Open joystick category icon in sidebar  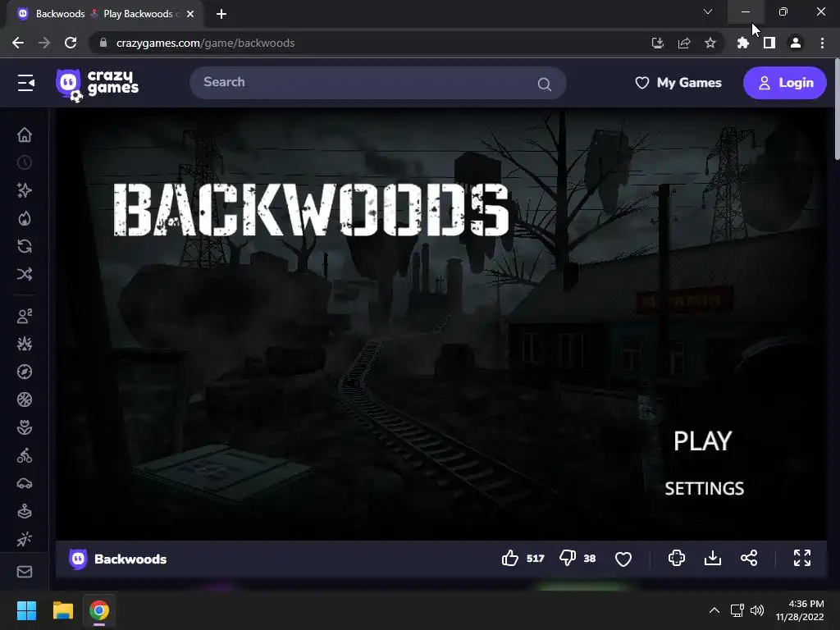[25, 512]
